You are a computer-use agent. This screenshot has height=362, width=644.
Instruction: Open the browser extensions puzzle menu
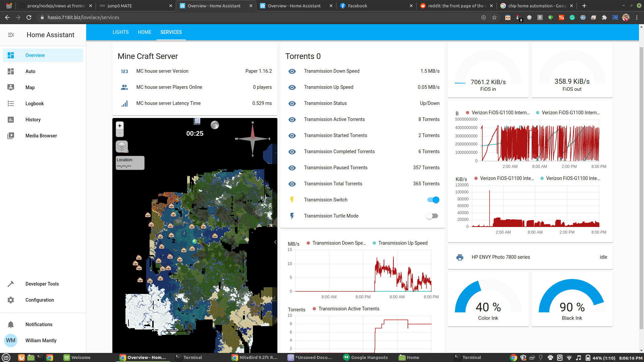tap(604, 17)
